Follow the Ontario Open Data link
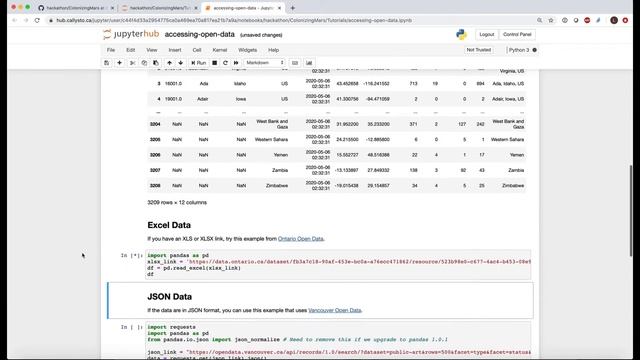Screen dimensions: 640x360 pyautogui.click(x=301, y=239)
